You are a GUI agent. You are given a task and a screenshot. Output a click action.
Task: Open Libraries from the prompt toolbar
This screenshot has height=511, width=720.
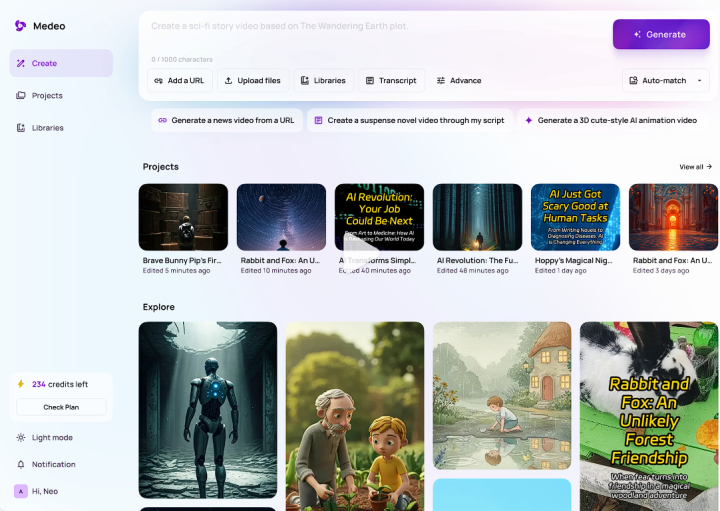(x=323, y=81)
